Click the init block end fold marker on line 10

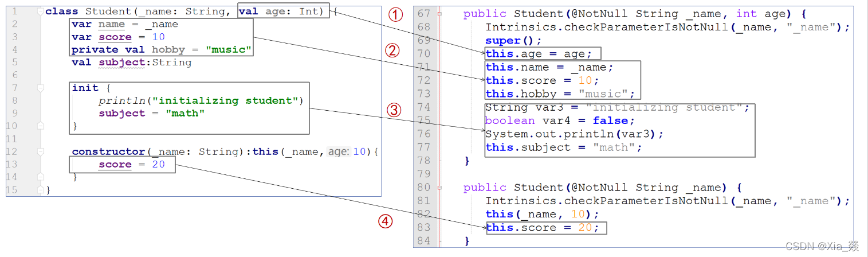(40, 126)
